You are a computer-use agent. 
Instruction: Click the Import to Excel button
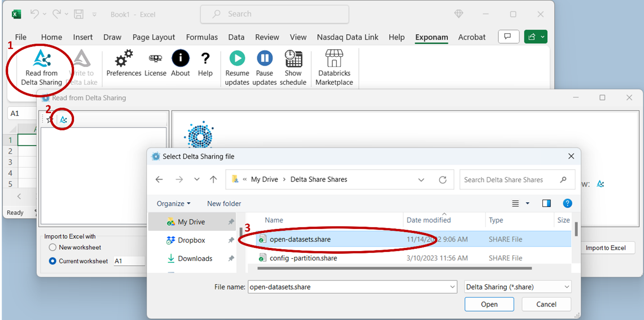click(x=605, y=248)
